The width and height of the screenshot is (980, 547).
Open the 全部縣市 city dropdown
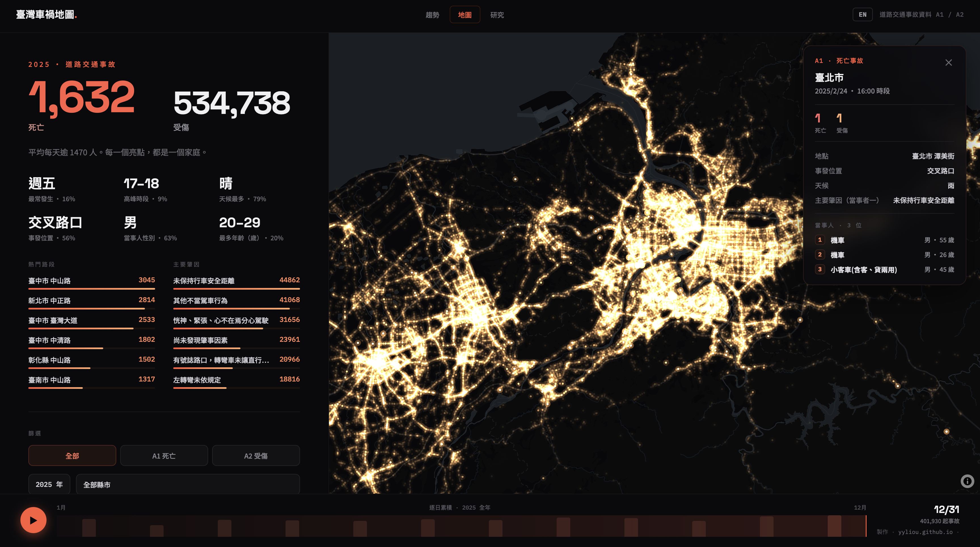188,484
